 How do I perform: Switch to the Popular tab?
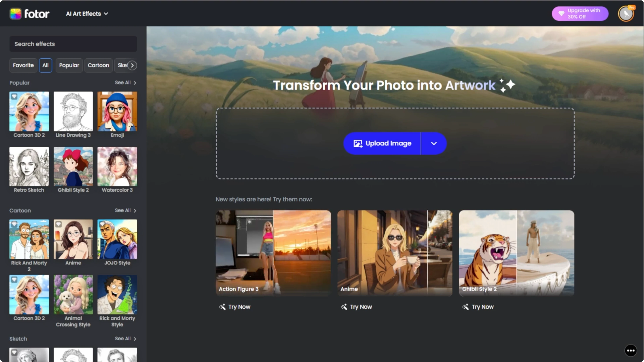[x=69, y=65]
